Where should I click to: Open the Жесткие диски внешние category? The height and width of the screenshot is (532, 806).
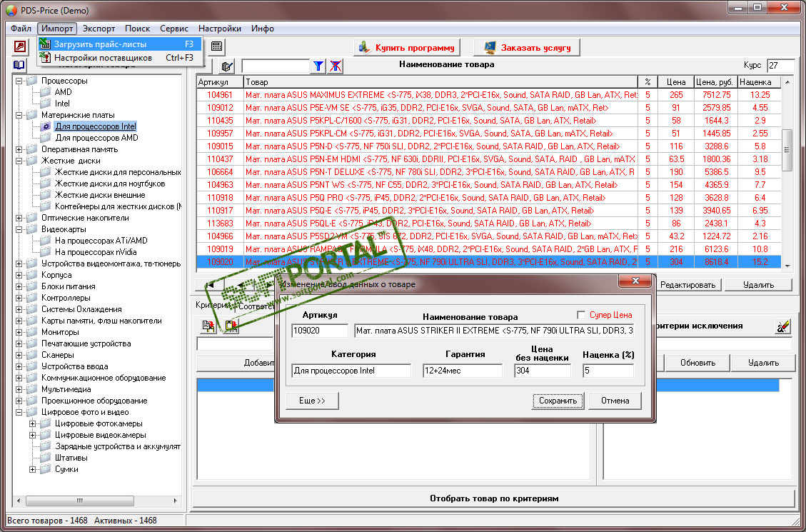[100, 195]
